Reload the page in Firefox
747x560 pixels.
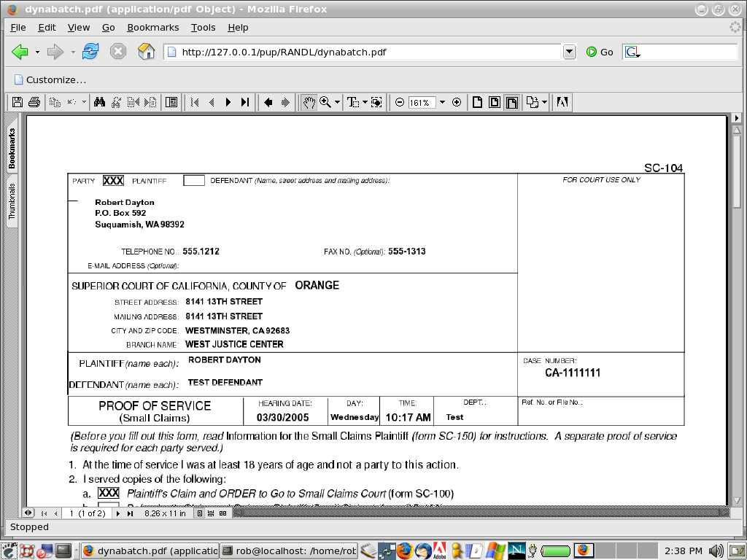pos(90,52)
